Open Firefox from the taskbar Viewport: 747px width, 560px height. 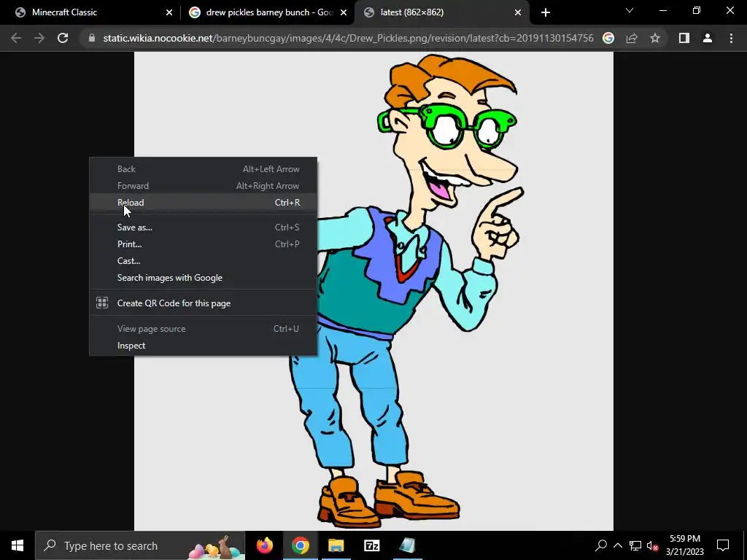[264, 545]
